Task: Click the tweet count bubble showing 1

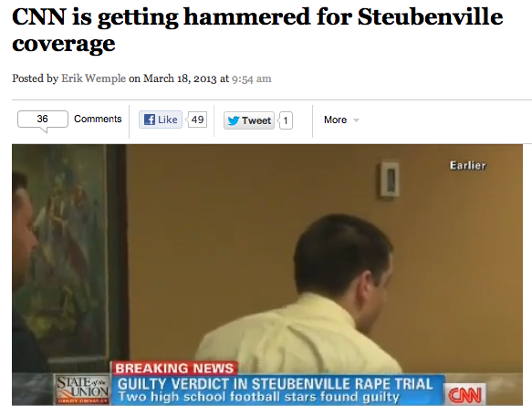Action: coord(285,120)
